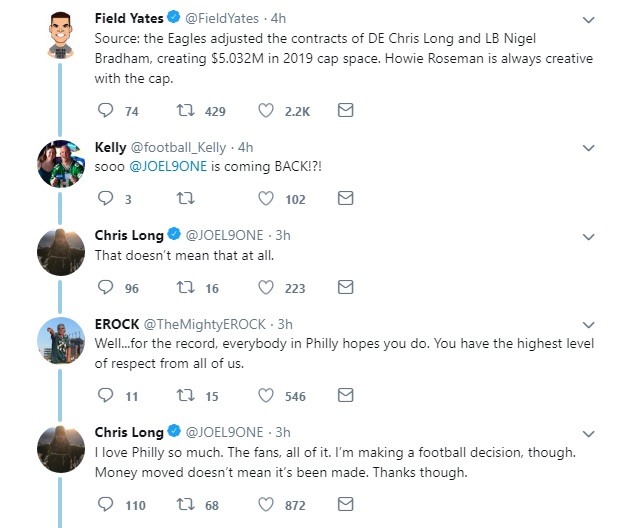Open Field Yates' profile via his name

coord(121,18)
